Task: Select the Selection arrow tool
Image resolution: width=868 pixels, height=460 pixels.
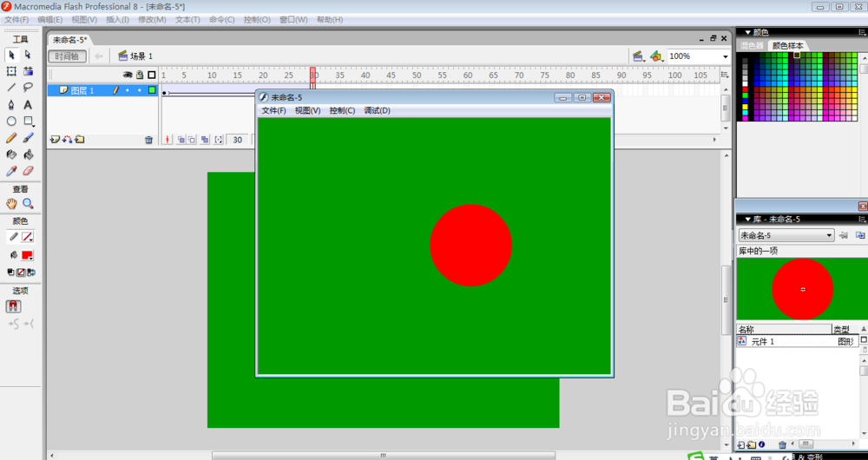Action: [11, 55]
